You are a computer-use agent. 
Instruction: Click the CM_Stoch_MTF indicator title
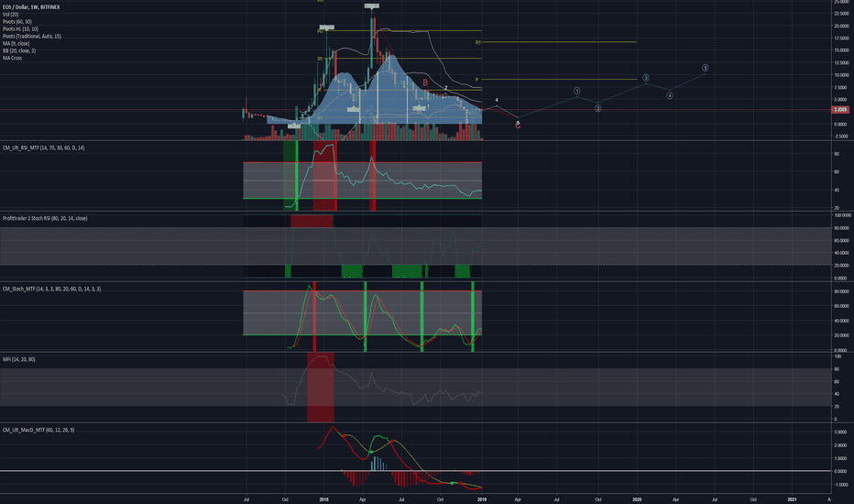tap(51, 289)
